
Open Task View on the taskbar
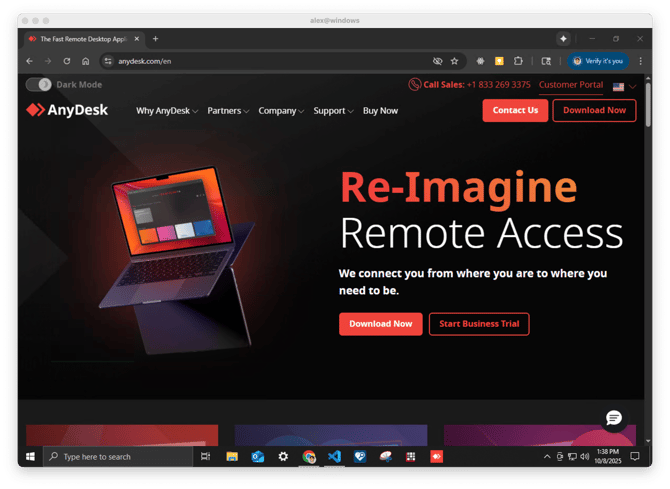206,457
